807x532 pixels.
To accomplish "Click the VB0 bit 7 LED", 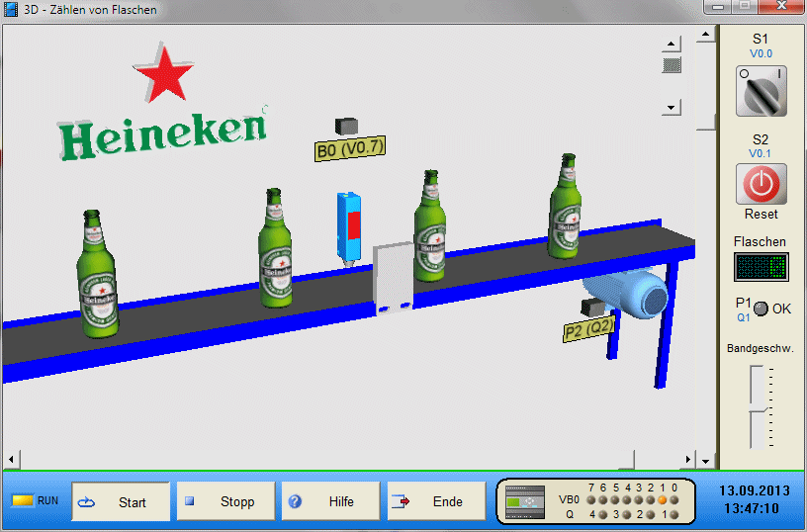I will (x=591, y=499).
